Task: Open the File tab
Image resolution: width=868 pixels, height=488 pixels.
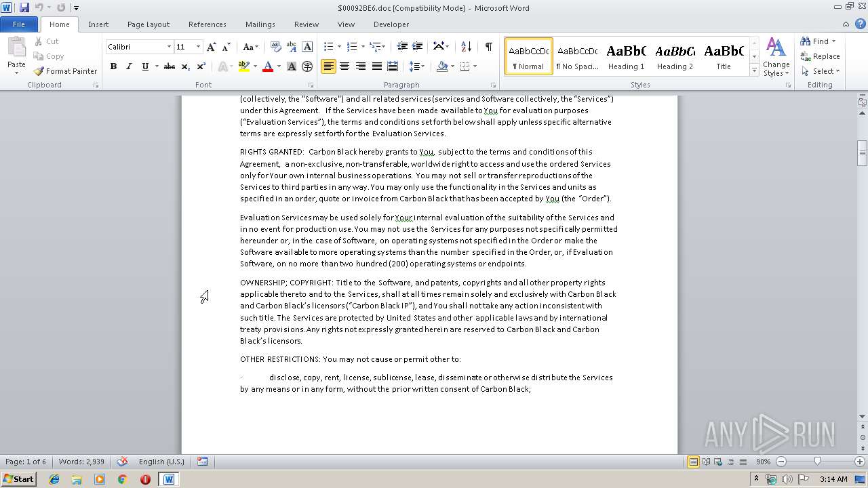Action: (19, 24)
